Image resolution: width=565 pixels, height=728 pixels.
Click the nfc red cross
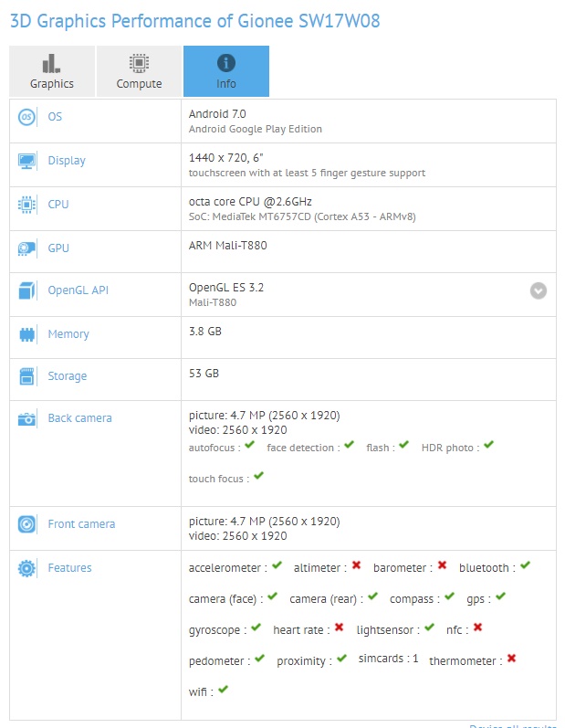(x=477, y=628)
